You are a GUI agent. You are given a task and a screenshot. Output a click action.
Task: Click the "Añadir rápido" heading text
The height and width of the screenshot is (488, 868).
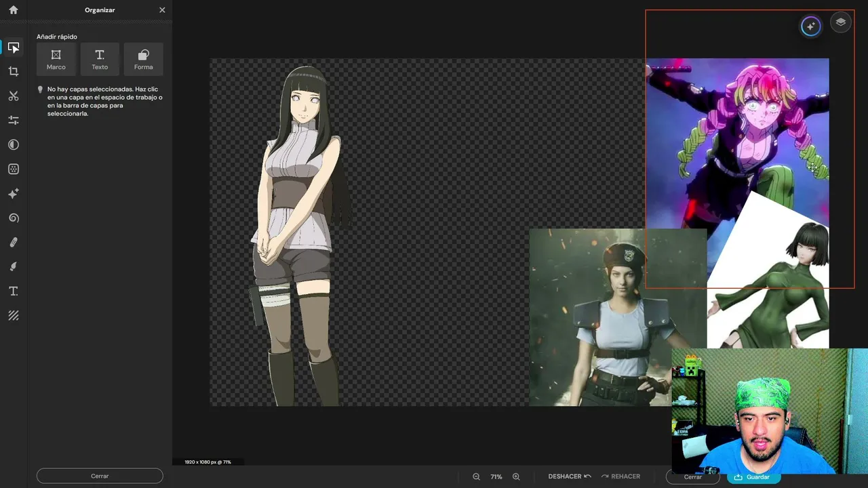[57, 37]
